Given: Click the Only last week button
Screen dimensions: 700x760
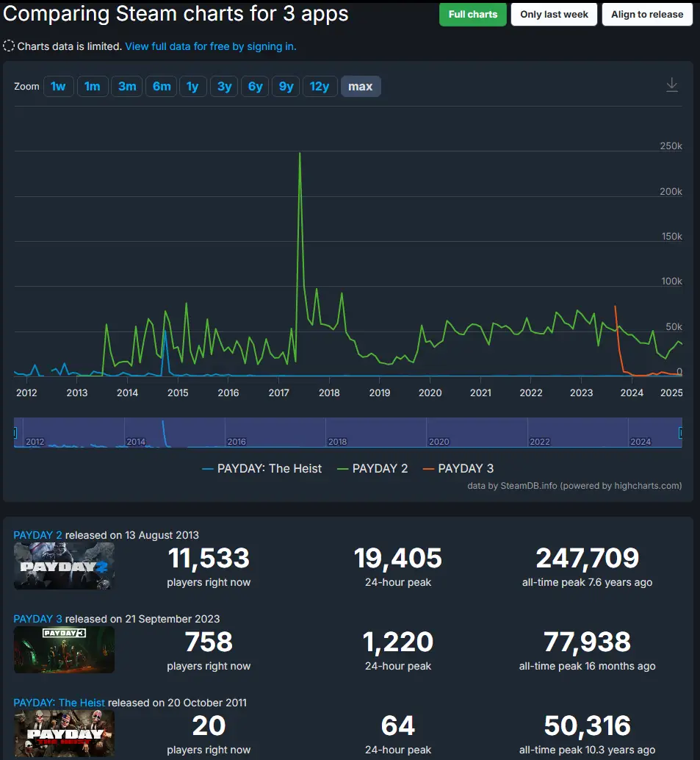Looking at the screenshot, I should pyautogui.click(x=554, y=14).
